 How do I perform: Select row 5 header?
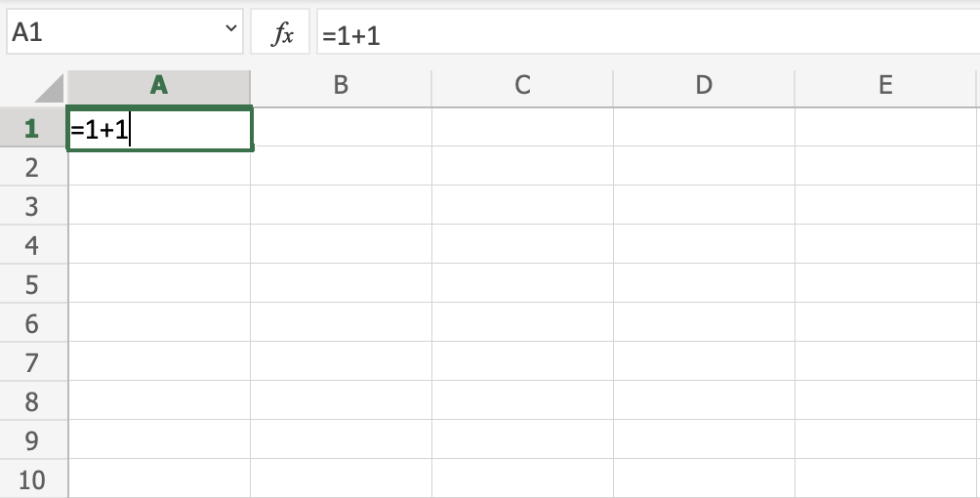[32, 284]
